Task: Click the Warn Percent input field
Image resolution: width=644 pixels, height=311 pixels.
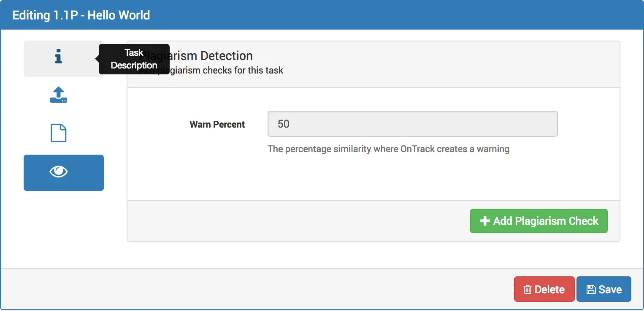Action: pyautogui.click(x=412, y=124)
